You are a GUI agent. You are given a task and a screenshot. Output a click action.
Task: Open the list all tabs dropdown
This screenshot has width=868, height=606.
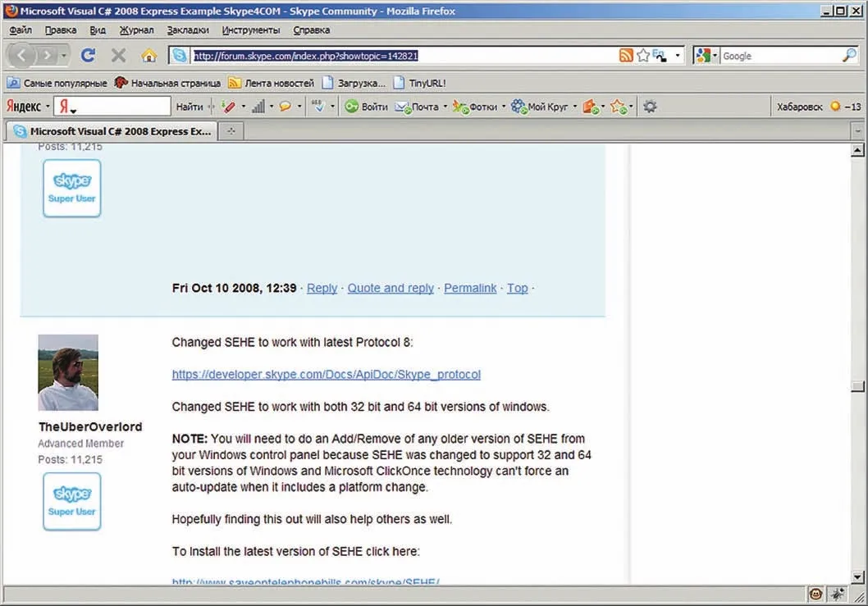tap(857, 131)
